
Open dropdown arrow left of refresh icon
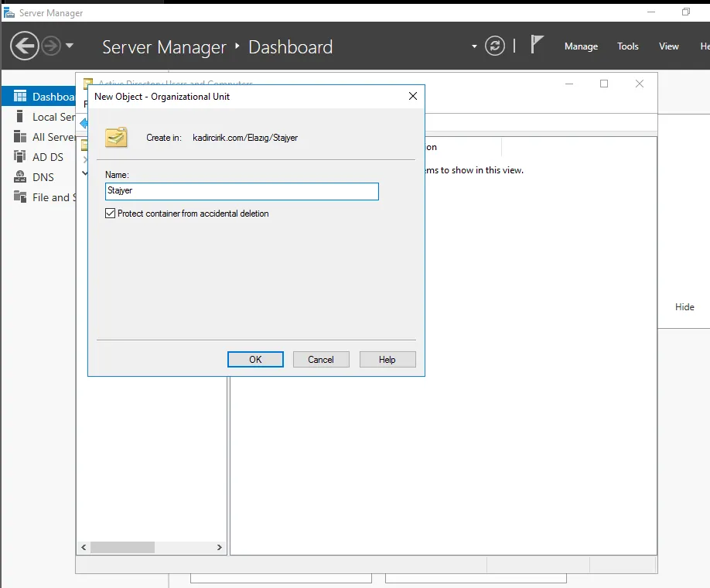(x=474, y=46)
